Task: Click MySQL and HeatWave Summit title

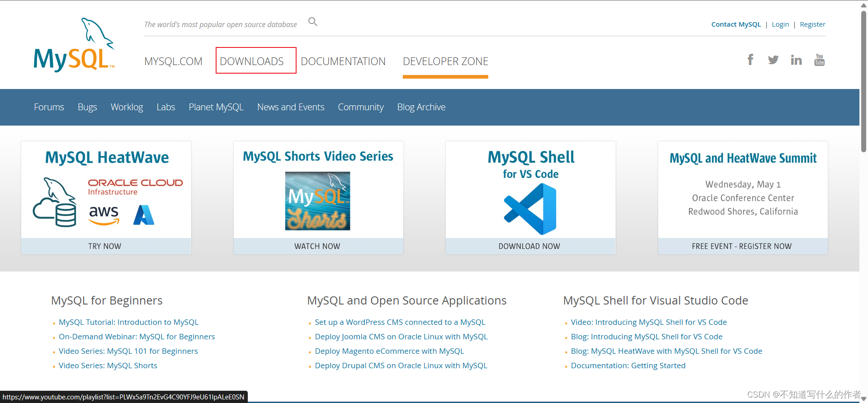Action: click(x=743, y=158)
